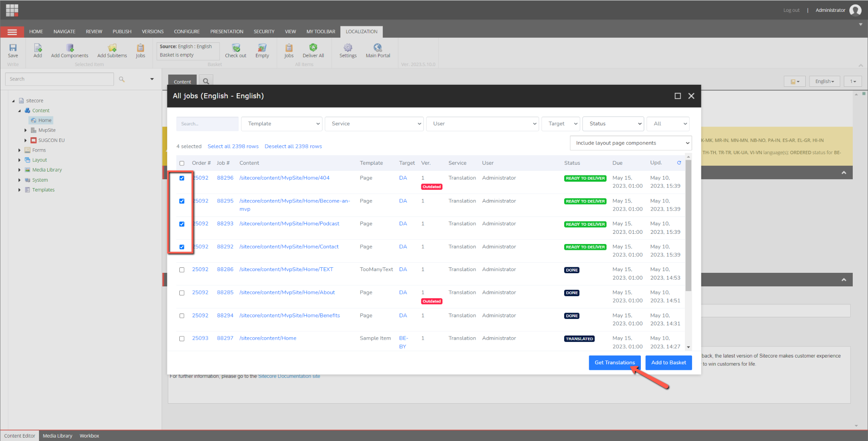Open the VERSIONS ribbon tab
868x441 pixels.
coord(153,32)
